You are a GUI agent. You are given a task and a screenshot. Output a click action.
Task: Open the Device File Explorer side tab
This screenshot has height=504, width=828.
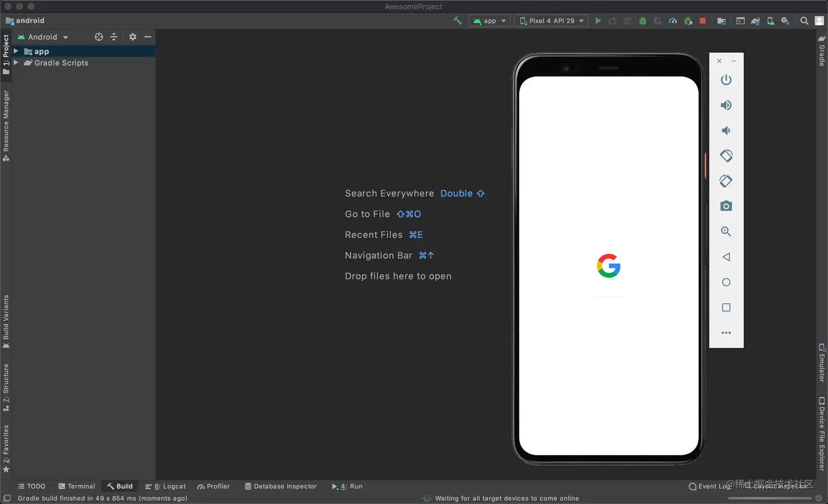pyautogui.click(x=821, y=434)
